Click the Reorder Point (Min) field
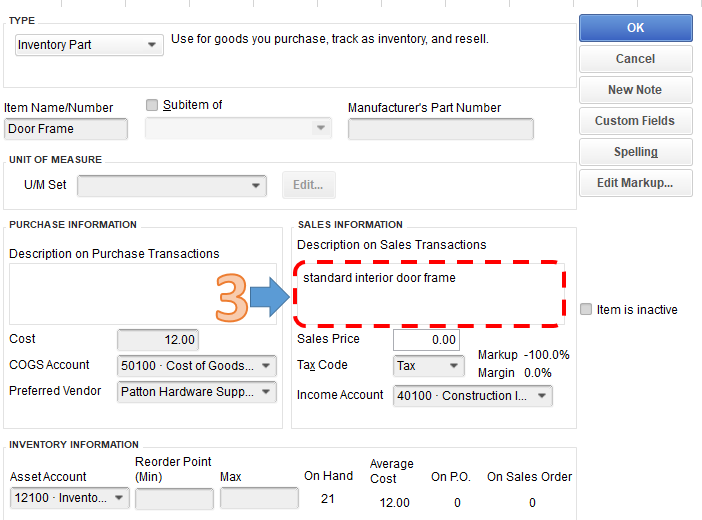The width and height of the screenshot is (702, 520). pyautogui.click(x=175, y=499)
